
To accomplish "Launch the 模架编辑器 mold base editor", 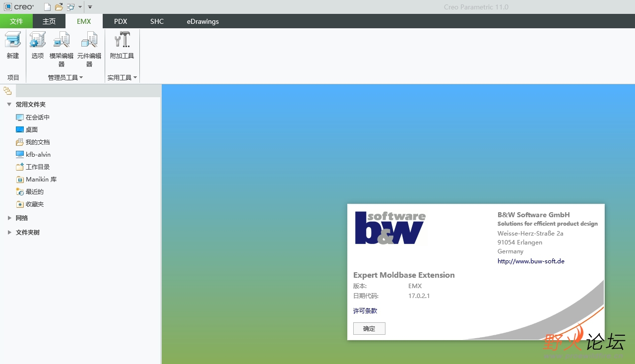I will click(x=62, y=40).
